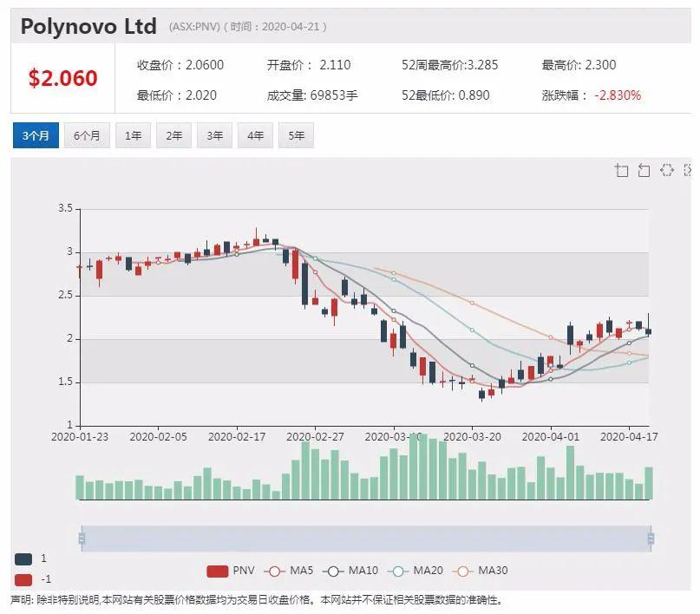Viewport: 700px width, 614px height.
Task: Click the partially cut-off toolbox icon at far right
Action: point(688,170)
